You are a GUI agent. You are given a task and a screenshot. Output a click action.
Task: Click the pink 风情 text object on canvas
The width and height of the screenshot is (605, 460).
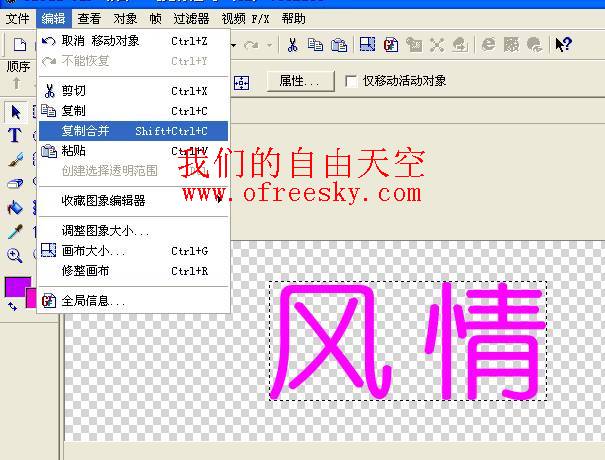click(410, 341)
